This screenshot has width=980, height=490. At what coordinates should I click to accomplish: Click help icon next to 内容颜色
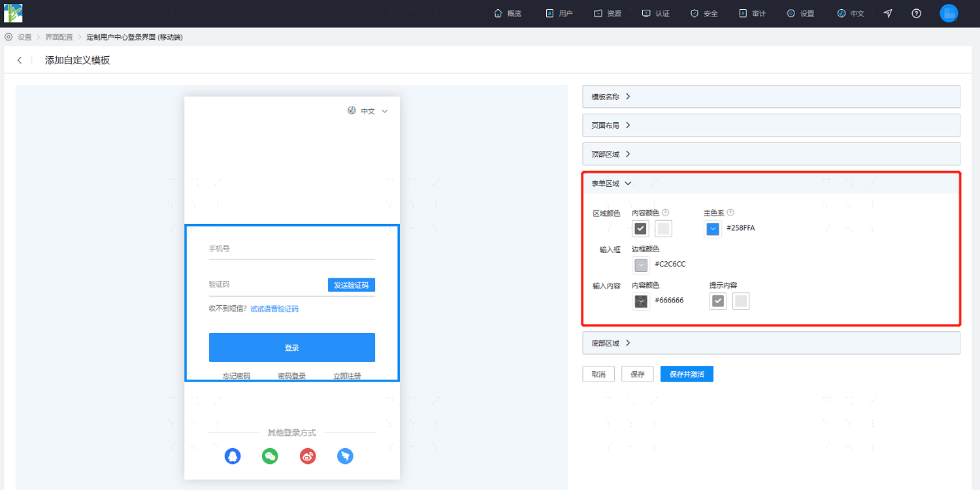(x=666, y=212)
